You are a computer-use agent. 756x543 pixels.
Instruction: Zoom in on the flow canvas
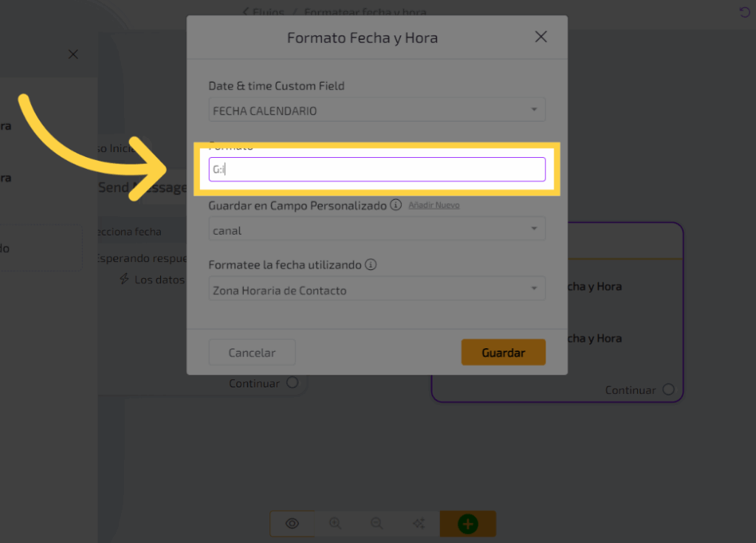click(335, 524)
